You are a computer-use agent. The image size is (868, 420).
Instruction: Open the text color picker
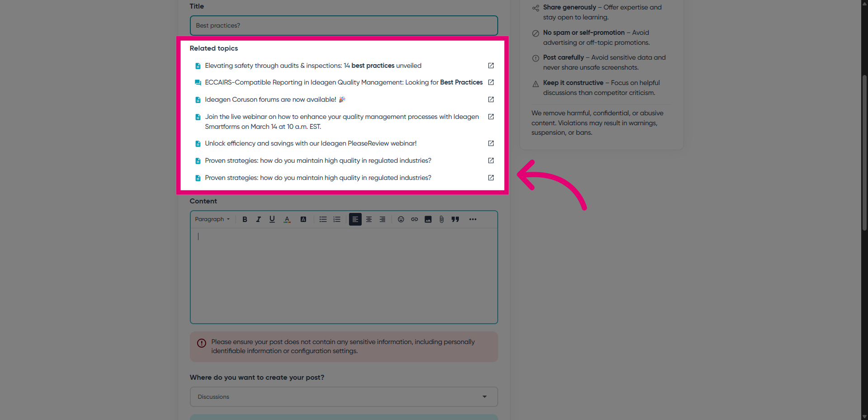[287, 219]
